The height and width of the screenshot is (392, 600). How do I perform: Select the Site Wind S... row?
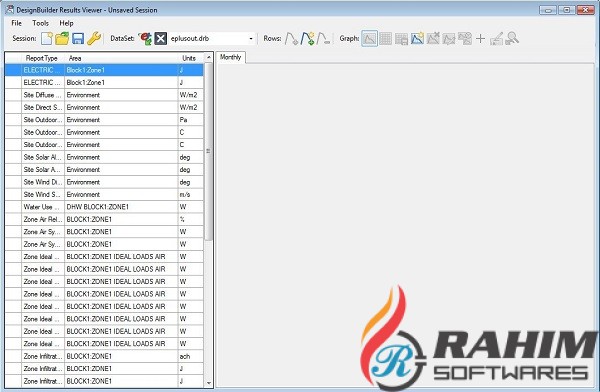[104, 194]
